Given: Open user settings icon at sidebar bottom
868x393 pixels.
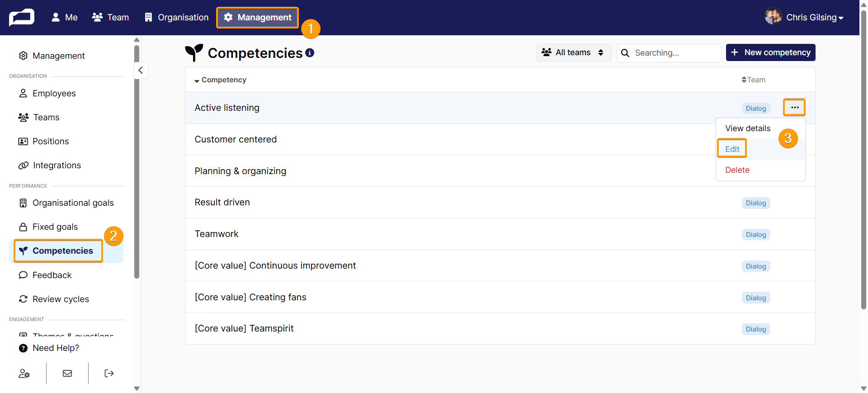Looking at the screenshot, I should pos(24,373).
